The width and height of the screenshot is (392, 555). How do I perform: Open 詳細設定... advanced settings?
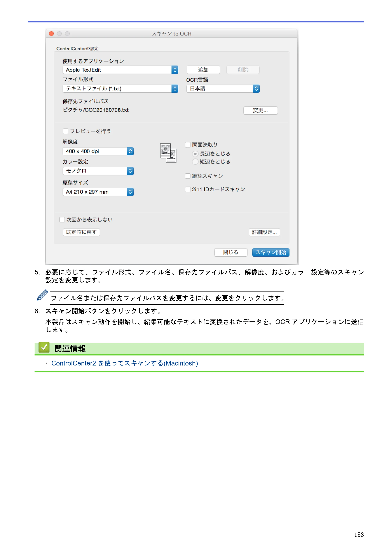(x=264, y=232)
